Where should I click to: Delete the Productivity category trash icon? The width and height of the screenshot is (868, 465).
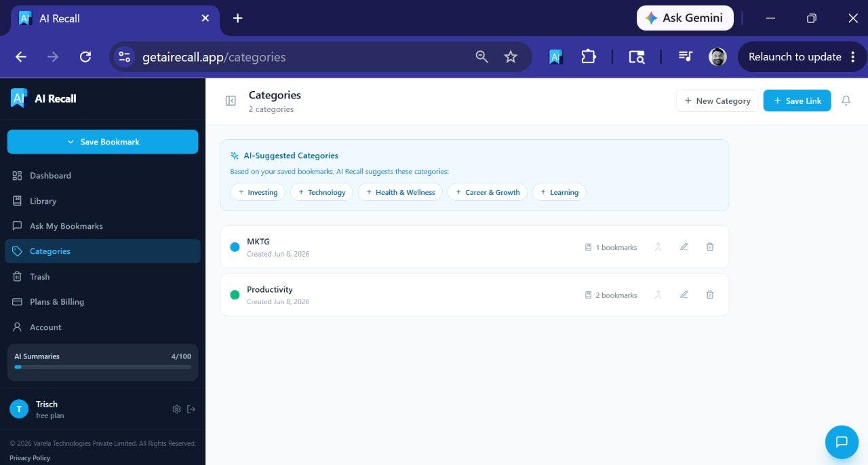point(710,295)
